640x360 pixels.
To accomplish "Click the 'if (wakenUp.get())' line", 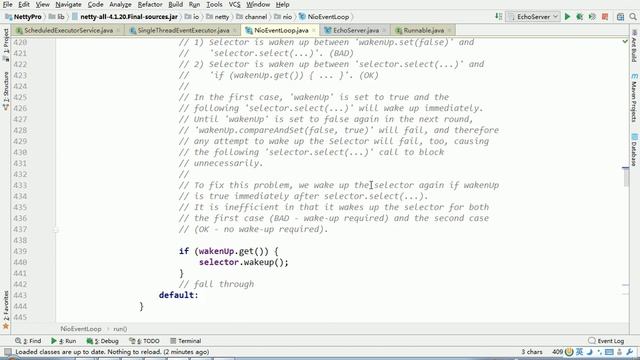I will 229,251.
